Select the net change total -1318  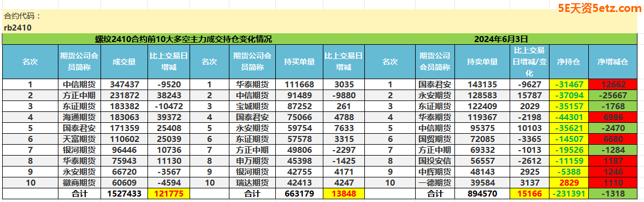point(613,193)
